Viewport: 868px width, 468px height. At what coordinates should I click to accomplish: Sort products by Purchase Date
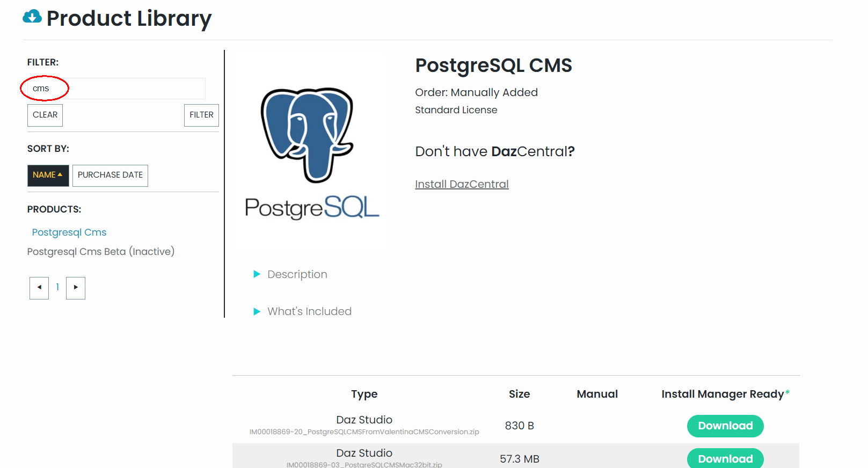(x=110, y=175)
